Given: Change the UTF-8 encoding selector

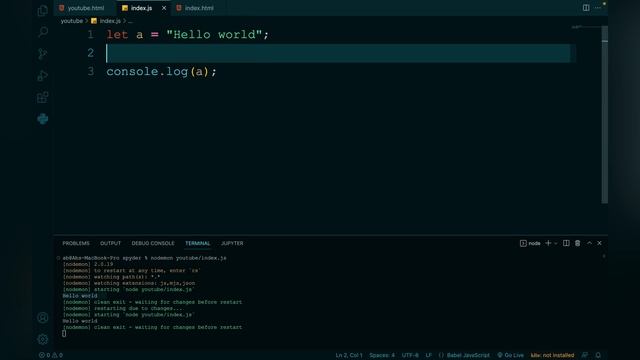Looking at the screenshot, I should point(410,355).
